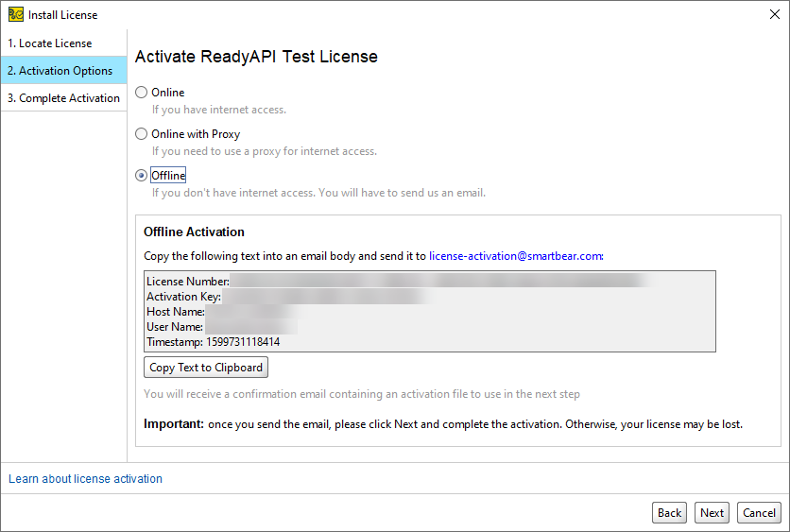This screenshot has height=532, width=790.
Task: Click the proxy for internet access description
Action: tap(265, 151)
